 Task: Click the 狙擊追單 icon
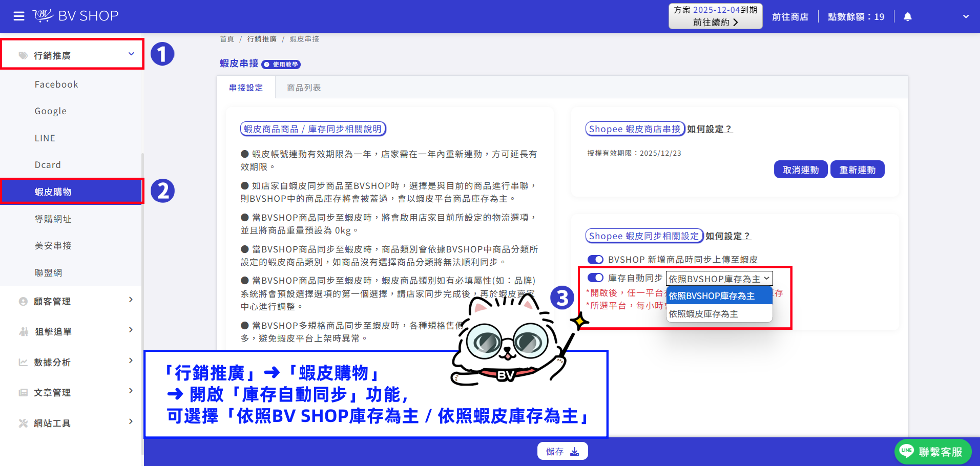(23, 332)
